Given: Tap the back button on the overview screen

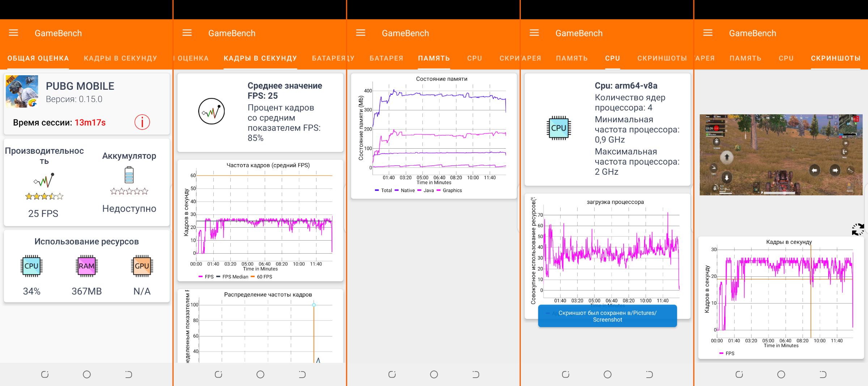Looking at the screenshot, I should [129, 374].
